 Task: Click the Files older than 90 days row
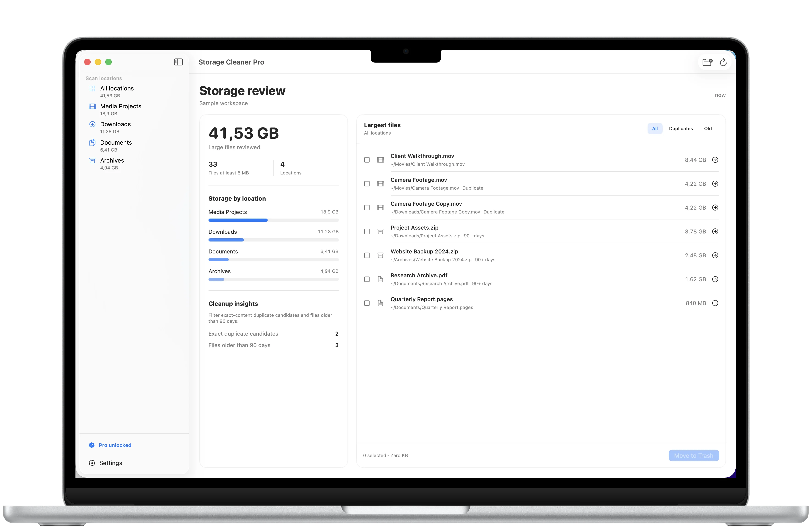273,345
